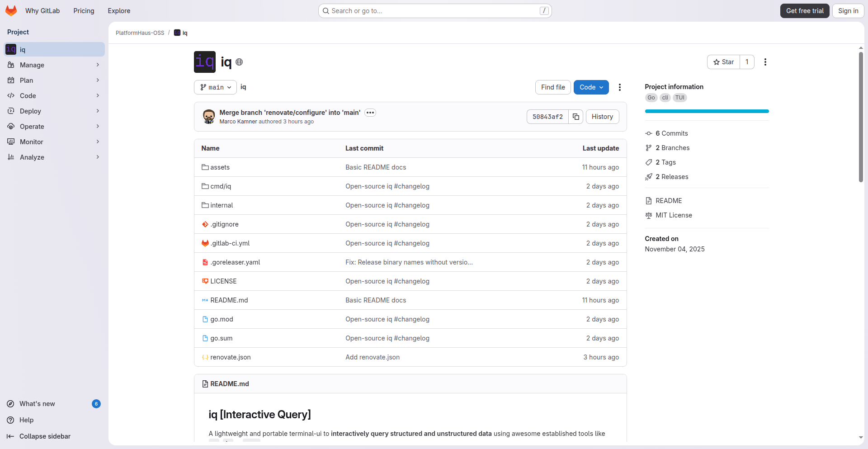This screenshot has width=868, height=449.
Task: Collapse the left sidebar
Action: (x=10, y=436)
